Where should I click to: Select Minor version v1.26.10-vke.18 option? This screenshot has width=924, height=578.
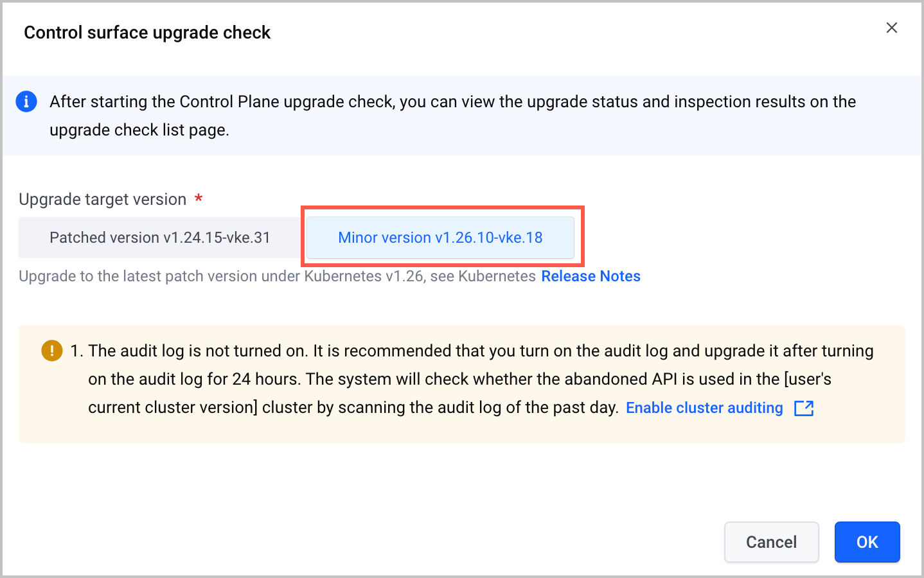[x=440, y=238]
